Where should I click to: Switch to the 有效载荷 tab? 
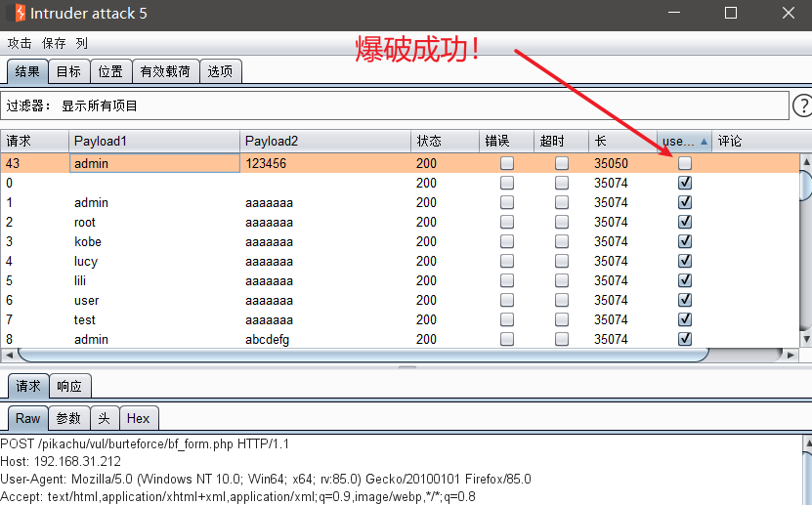pos(166,71)
